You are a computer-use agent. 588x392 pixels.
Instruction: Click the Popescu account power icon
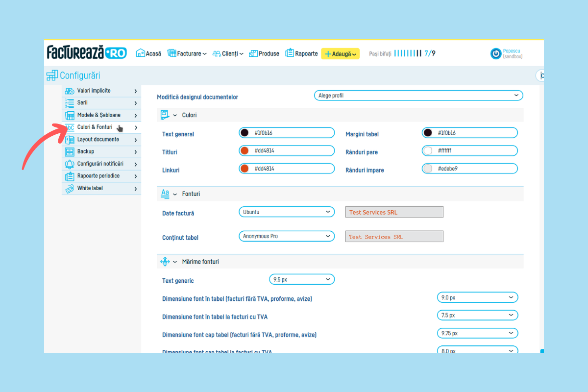(x=496, y=53)
